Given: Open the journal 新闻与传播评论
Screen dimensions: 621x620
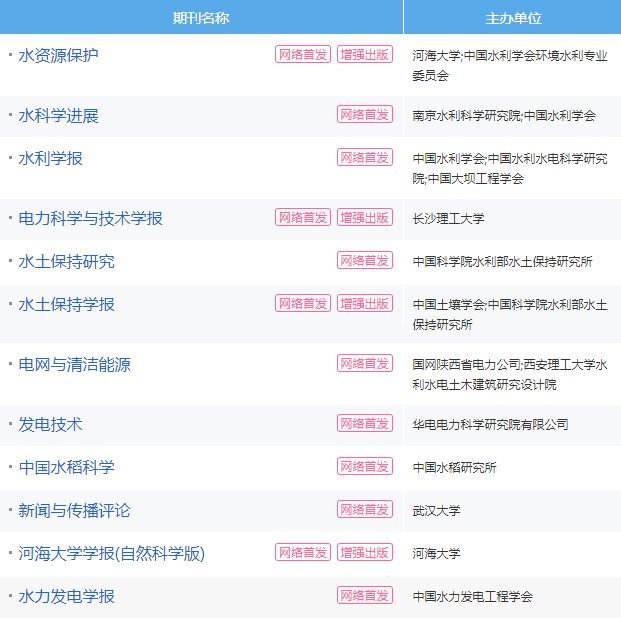Looking at the screenshot, I should [x=74, y=510].
